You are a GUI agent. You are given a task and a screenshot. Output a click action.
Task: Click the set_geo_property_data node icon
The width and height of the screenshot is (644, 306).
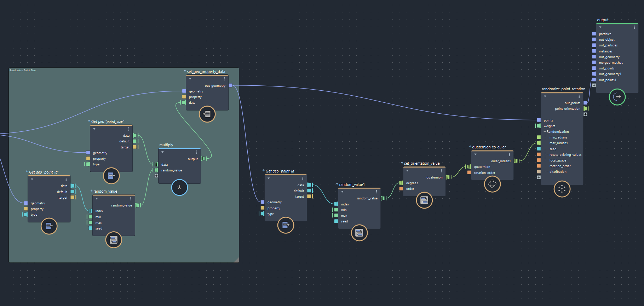pyautogui.click(x=207, y=114)
